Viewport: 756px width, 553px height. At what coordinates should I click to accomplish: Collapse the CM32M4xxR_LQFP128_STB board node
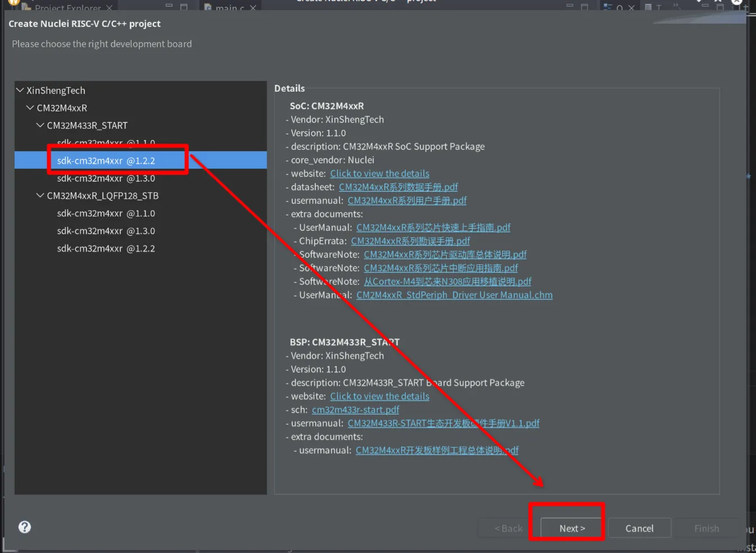click(40, 195)
